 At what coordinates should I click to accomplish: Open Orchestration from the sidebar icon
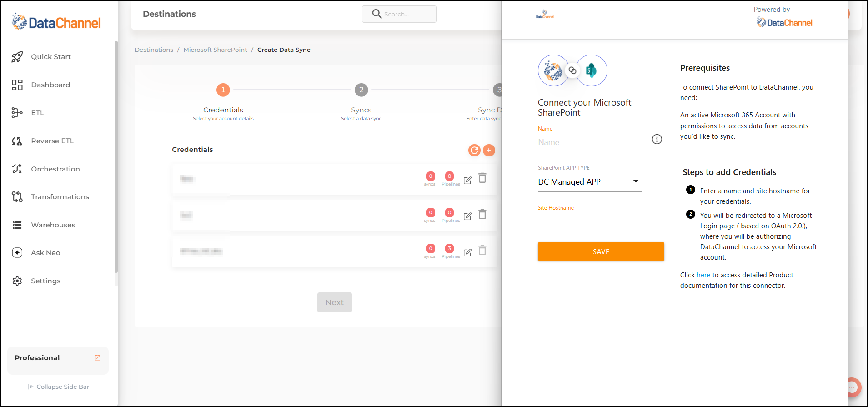point(17,169)
